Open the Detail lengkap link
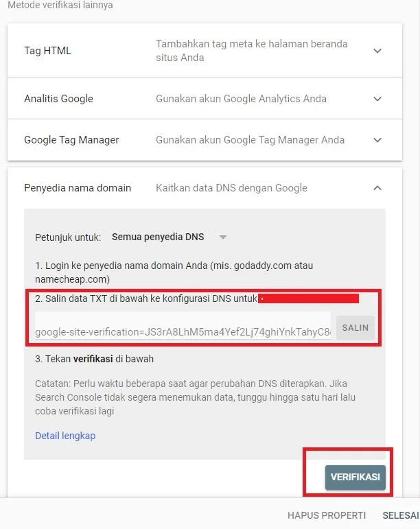The image size is (420, 529). [x=65, y=436]
